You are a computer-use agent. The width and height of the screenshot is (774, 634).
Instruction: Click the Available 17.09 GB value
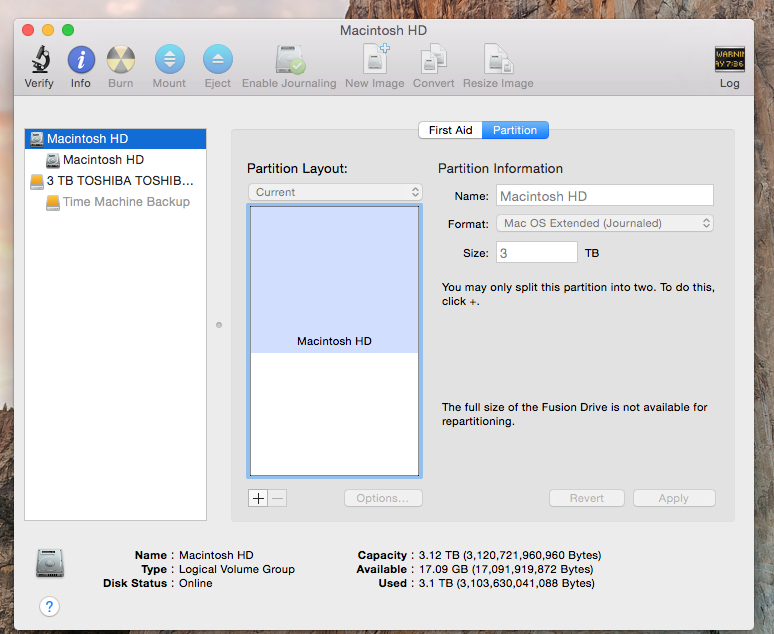[x=506, y=569]
